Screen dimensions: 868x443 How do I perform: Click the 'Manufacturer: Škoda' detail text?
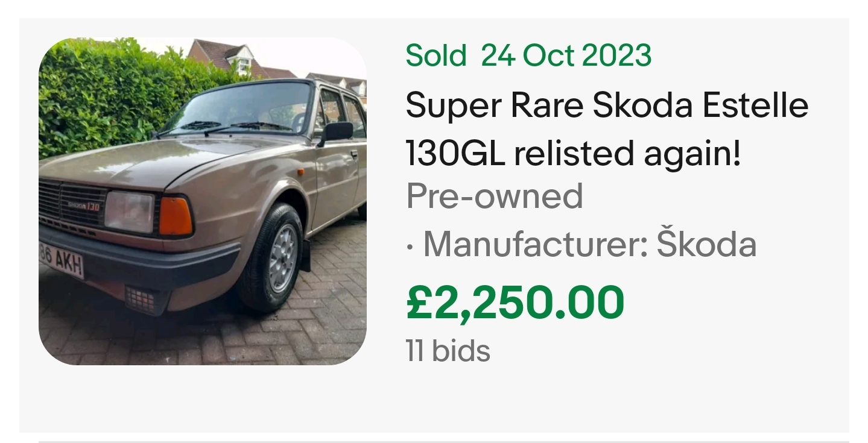(x=588, y=245)
